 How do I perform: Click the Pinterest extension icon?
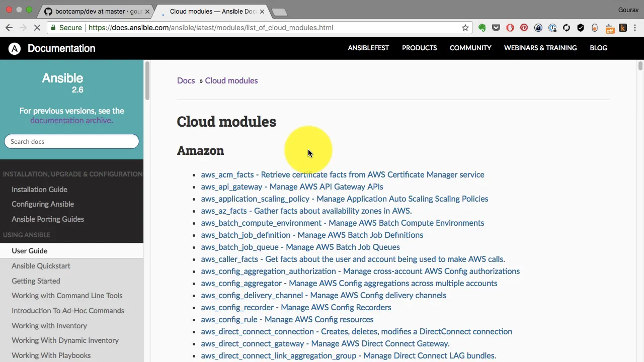tap(524, 28)
